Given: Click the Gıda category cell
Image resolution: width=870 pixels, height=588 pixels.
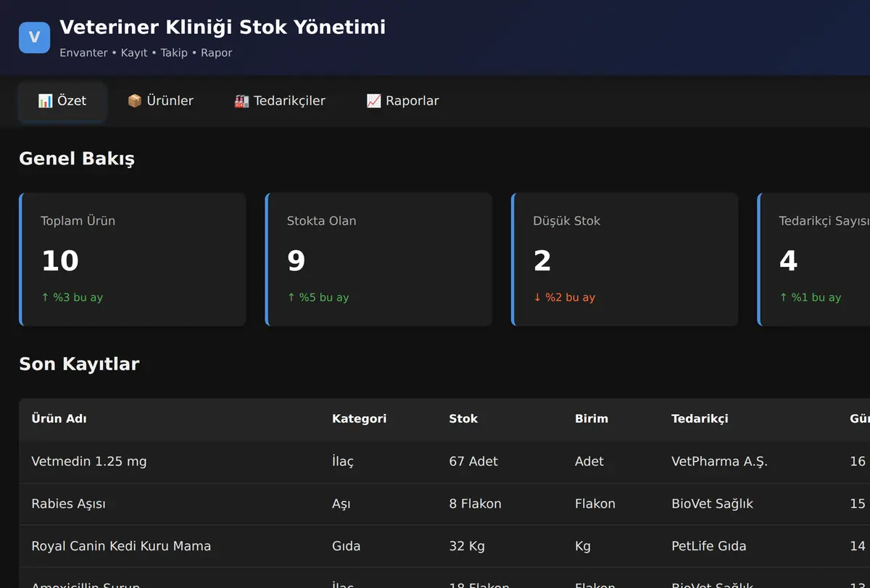Looking at the screenshot, I should [346, 546].
